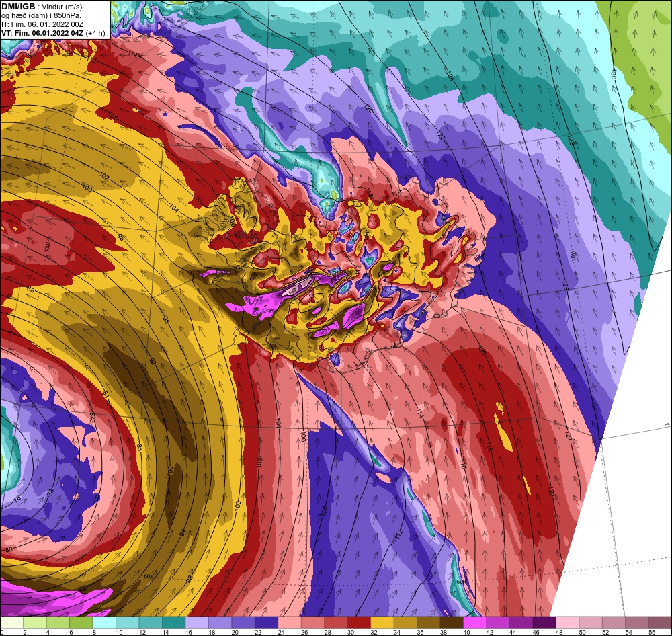The height and width of the screenshot is (636, 672).
Task: Select the legend scale number '10'
Action: point(119,632)
